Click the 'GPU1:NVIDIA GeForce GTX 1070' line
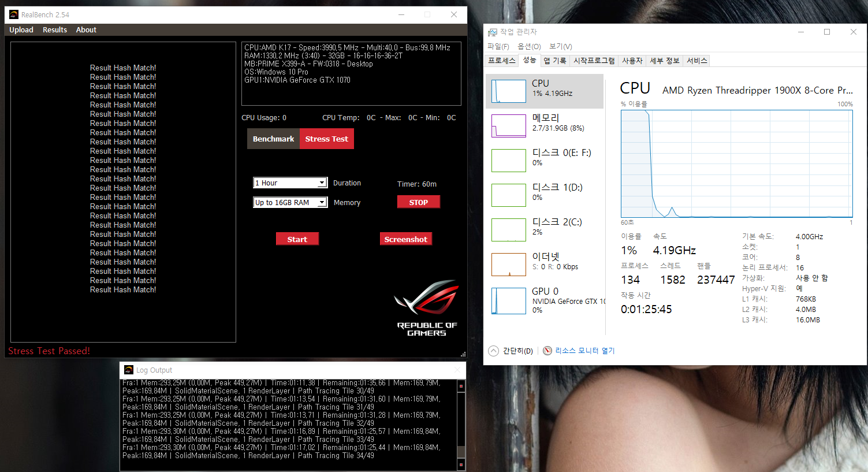Viewport: 868px width, 472px height. pos(297,80)
